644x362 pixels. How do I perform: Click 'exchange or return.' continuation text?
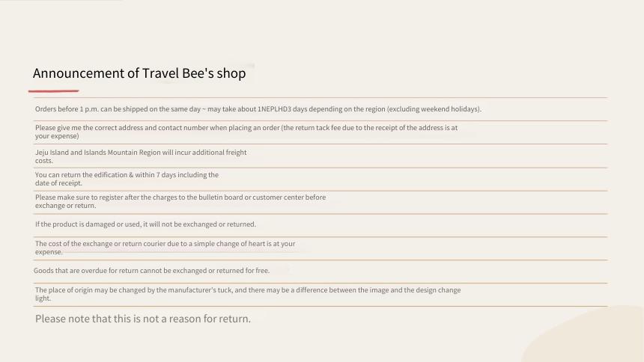65,206
